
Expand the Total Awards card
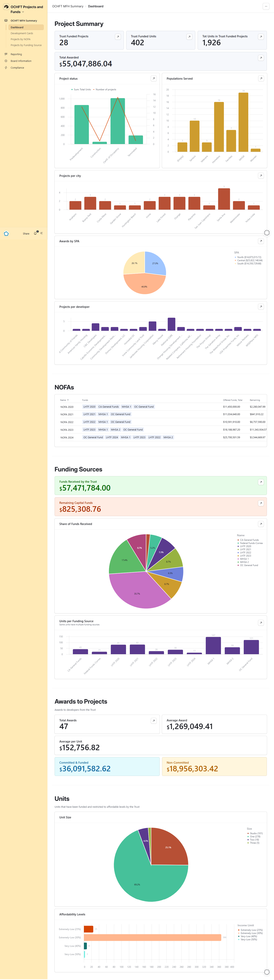tap(154, 721)
